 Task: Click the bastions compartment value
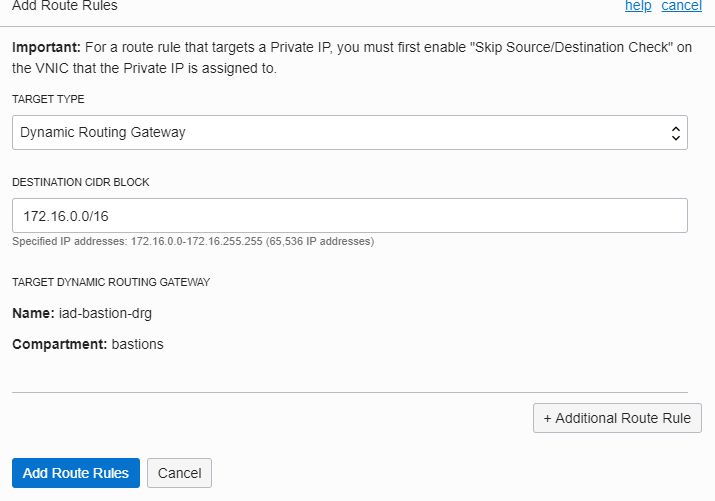tap(137, 345)
